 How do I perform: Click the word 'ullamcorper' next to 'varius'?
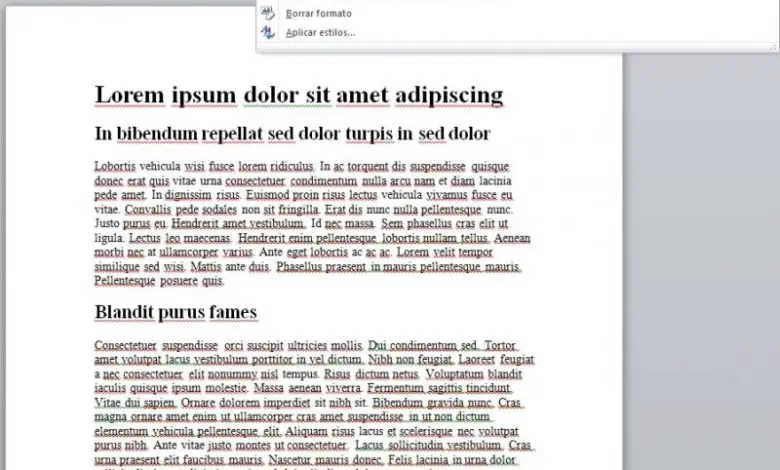coord(189,252)
